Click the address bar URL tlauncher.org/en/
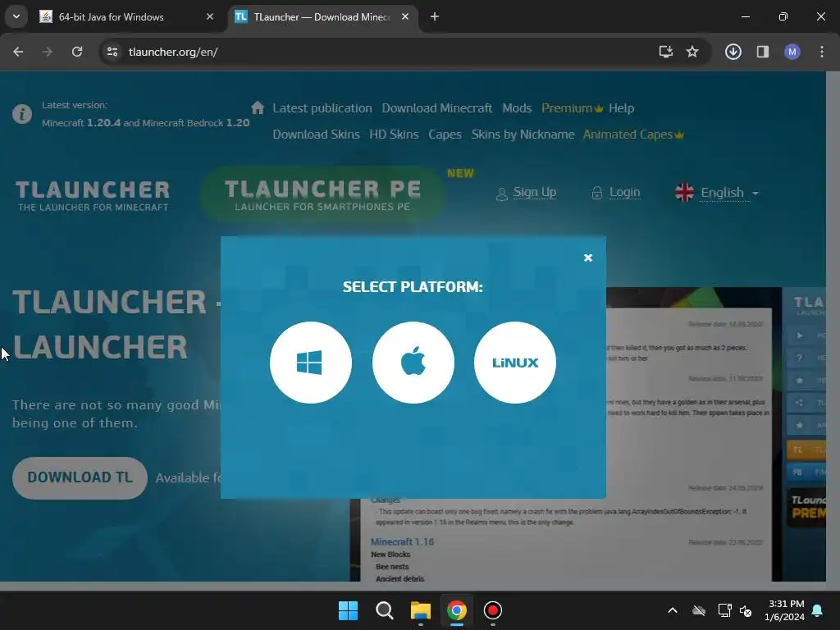 [173, 52]
